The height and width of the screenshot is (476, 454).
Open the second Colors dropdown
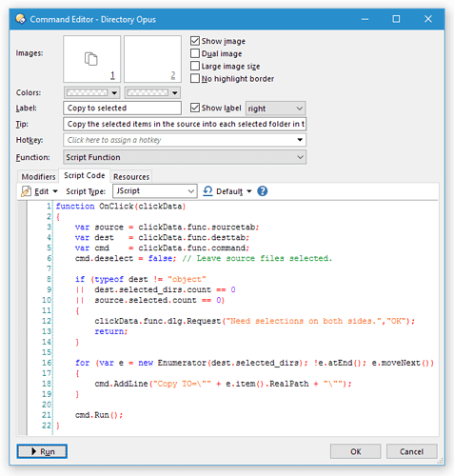click(152, 92)
